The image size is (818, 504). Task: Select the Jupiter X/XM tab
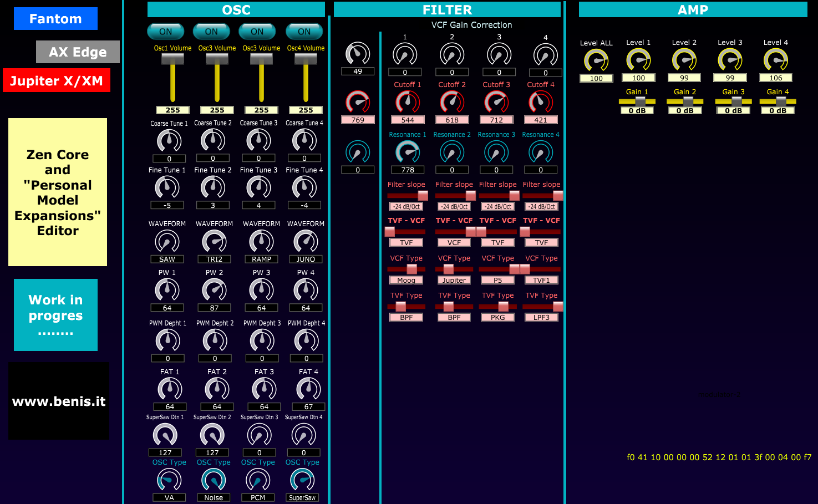(x=57, y=80)
